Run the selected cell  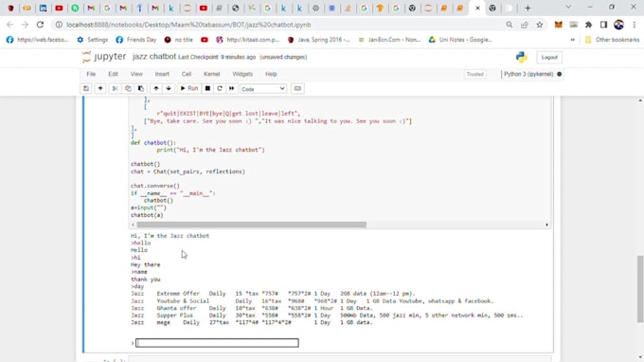[188, 89]
